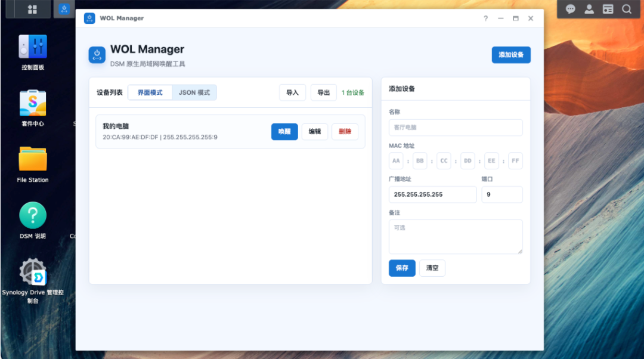644x359 pixels.
Task: Select the WOL Manager taskbar icon
Action: click(64, 8)
